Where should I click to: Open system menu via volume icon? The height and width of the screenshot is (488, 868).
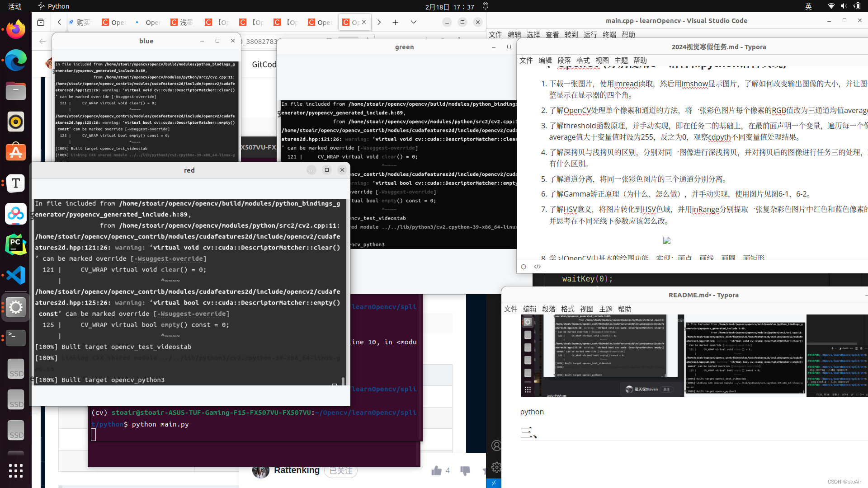(844, 6)
